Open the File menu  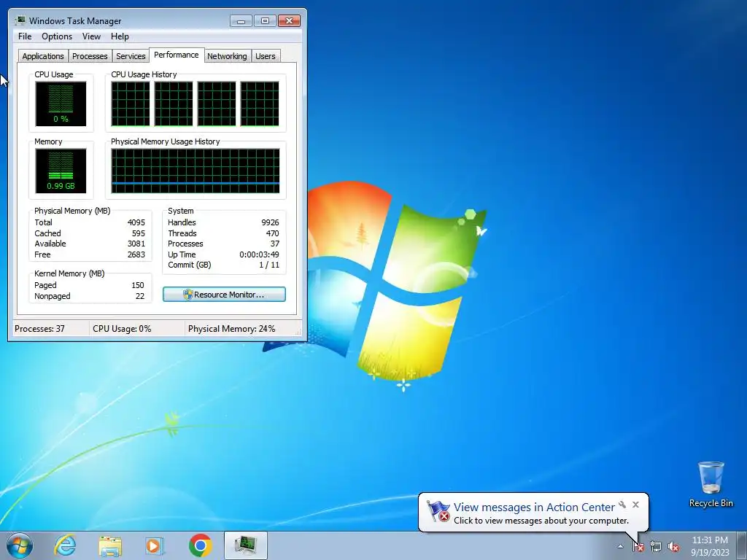click(25, 36)
